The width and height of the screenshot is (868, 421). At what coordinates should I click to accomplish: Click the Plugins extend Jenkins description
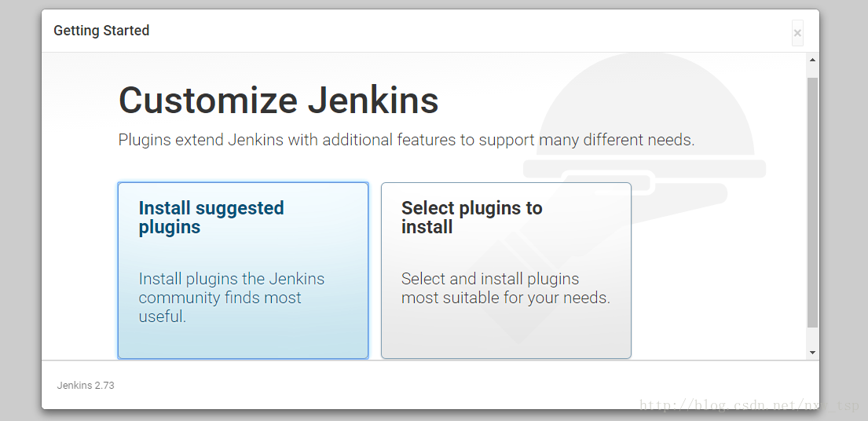pos(406,140)
